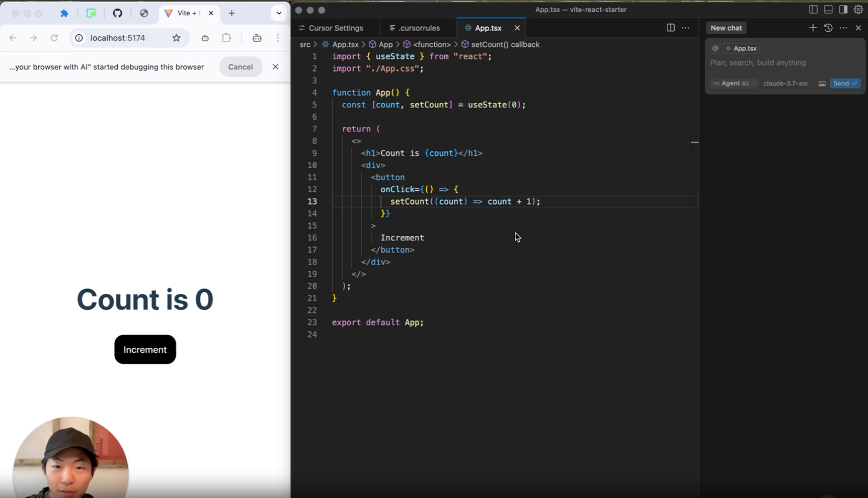Click line number 13 in the gutter
The height and width of the screenshot is (498, 868).
[312, 201]
